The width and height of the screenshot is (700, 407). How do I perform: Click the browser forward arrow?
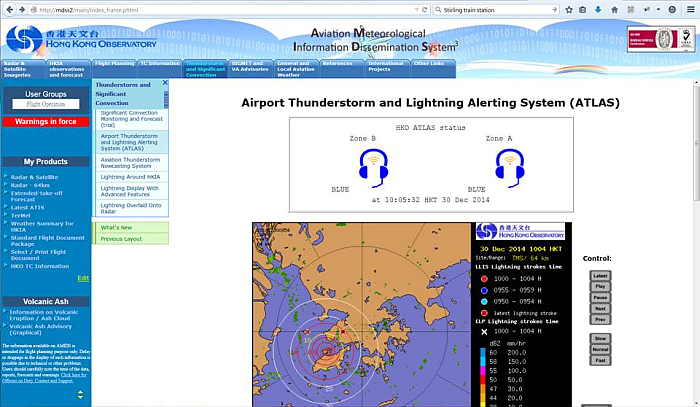click(21, 9)
